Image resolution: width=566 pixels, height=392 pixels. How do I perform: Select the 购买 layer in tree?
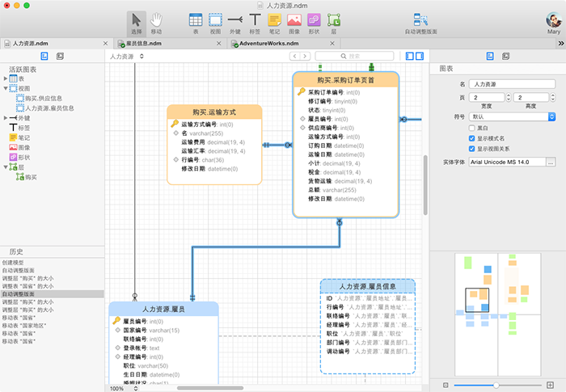point(27,177)
